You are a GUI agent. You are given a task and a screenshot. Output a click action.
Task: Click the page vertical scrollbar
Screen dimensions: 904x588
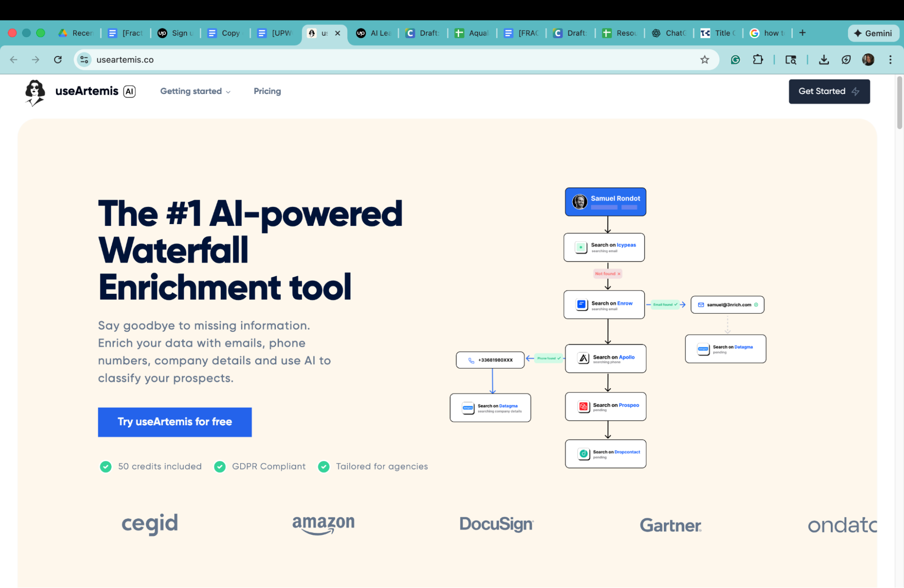click(x=899, y=103)
